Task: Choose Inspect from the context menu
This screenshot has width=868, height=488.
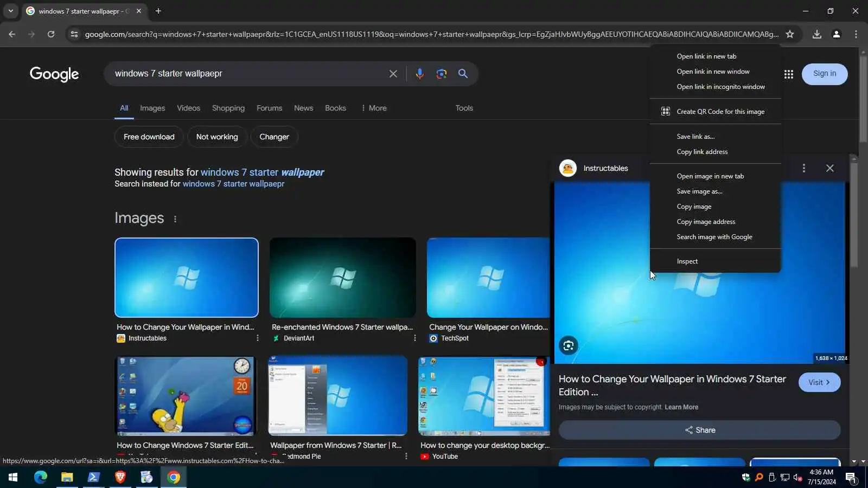Action: (x=716, y=261)
